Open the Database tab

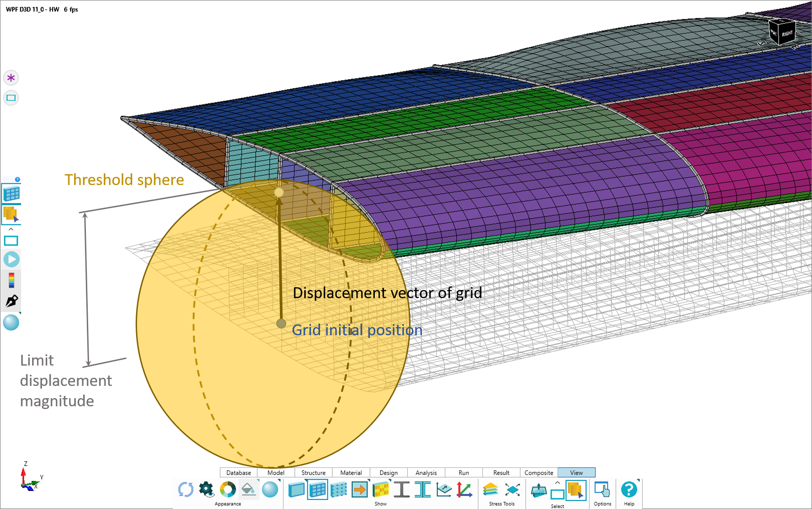(x=238, y=472)
